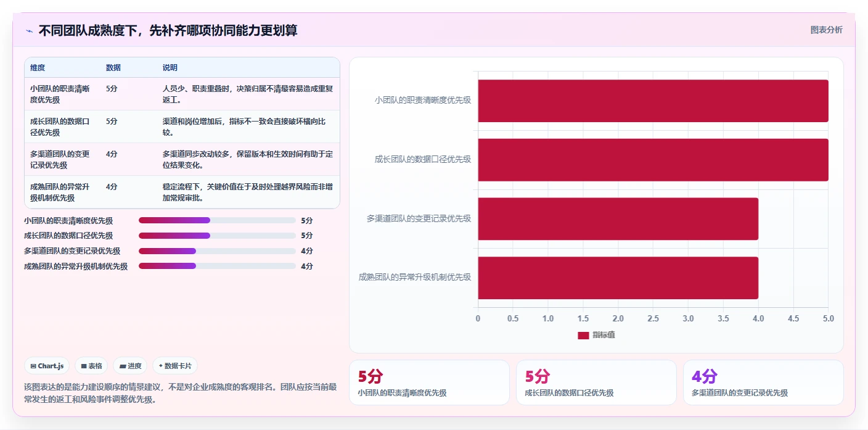Click the 图表分析 label in the header
868x430 pixels.
point(826,30)
